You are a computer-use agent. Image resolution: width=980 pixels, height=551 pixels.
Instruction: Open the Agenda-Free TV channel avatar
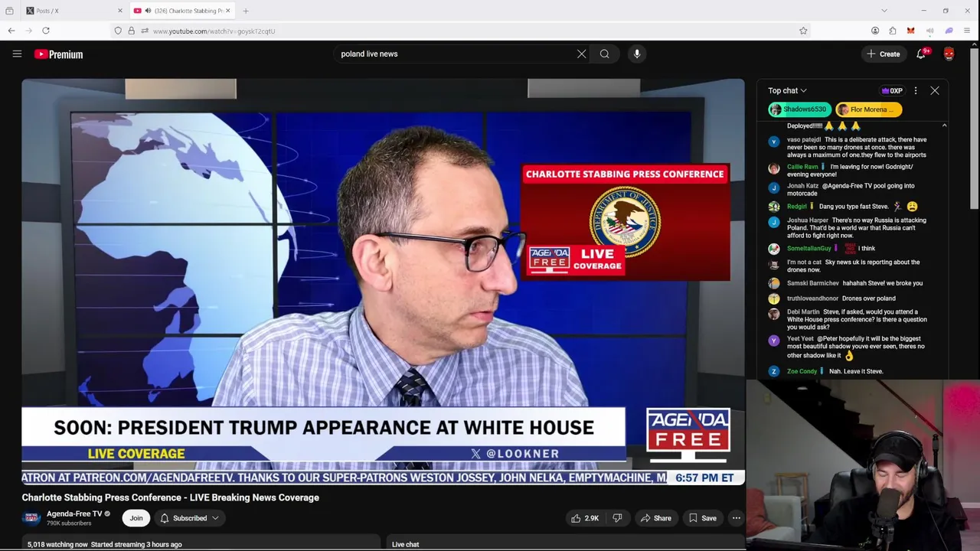(x=31, y=518)
